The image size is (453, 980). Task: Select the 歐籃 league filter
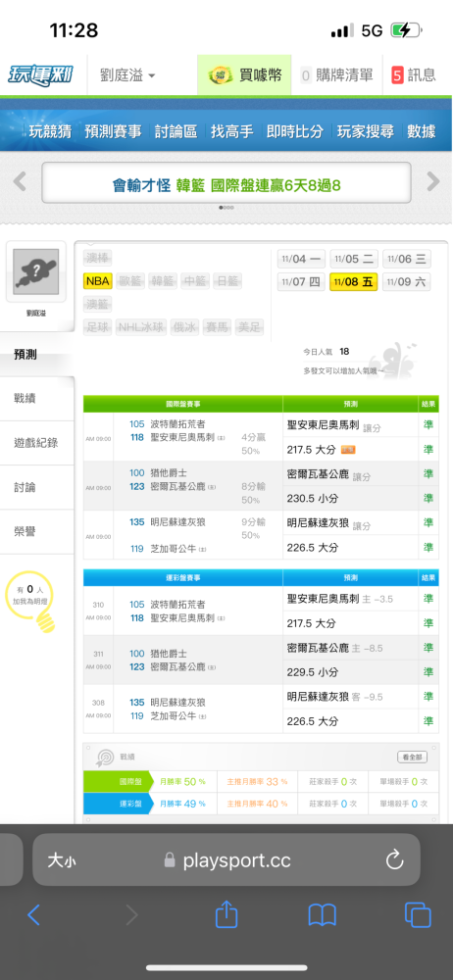130,281
